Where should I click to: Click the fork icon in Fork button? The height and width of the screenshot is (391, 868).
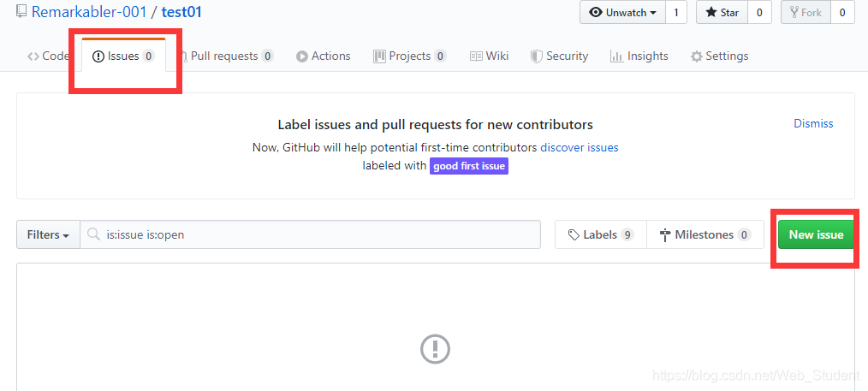795,12
